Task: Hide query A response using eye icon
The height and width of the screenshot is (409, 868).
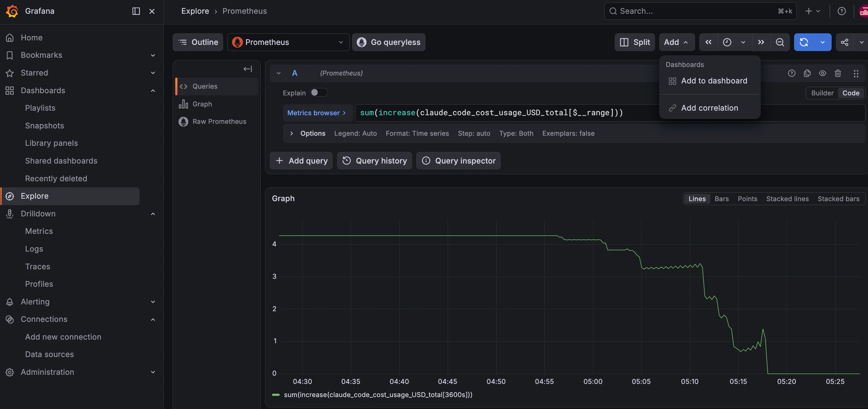Action: (822, 73)
